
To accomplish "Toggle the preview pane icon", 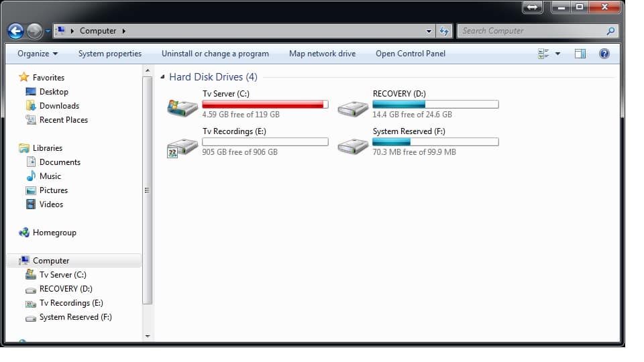I will (580, 54).
